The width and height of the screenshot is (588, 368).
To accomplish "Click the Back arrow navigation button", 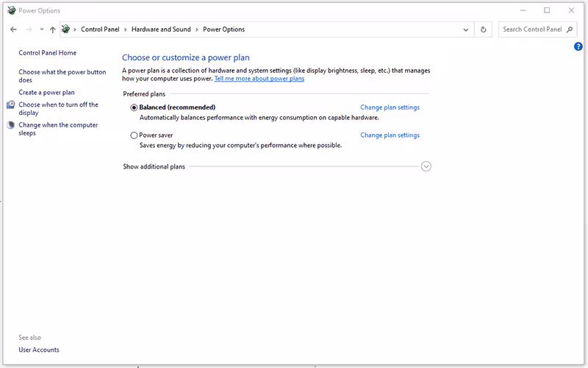I will [13, 29].
